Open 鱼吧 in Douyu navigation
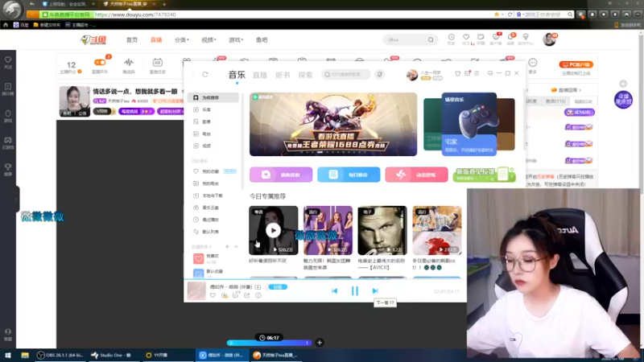The width and height of the screenshot is (644, 362). 262,39
